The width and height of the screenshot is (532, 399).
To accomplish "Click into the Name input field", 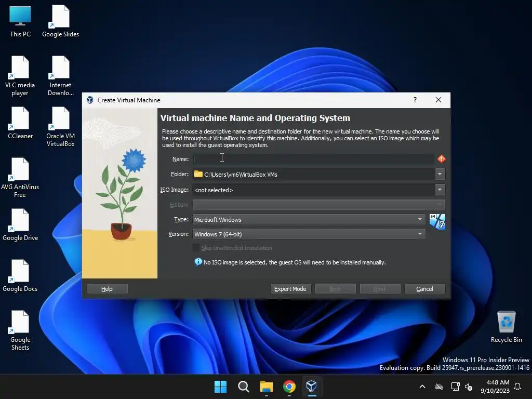I will 313,159.
